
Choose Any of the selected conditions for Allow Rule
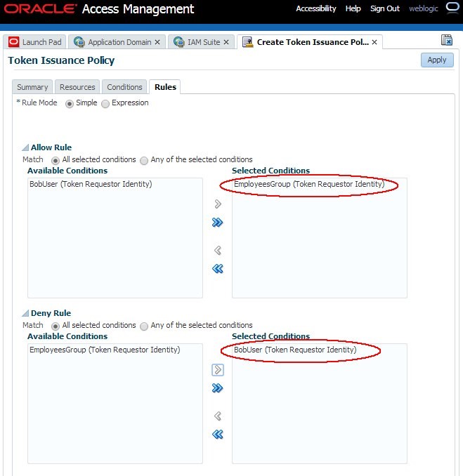[144, 160]
